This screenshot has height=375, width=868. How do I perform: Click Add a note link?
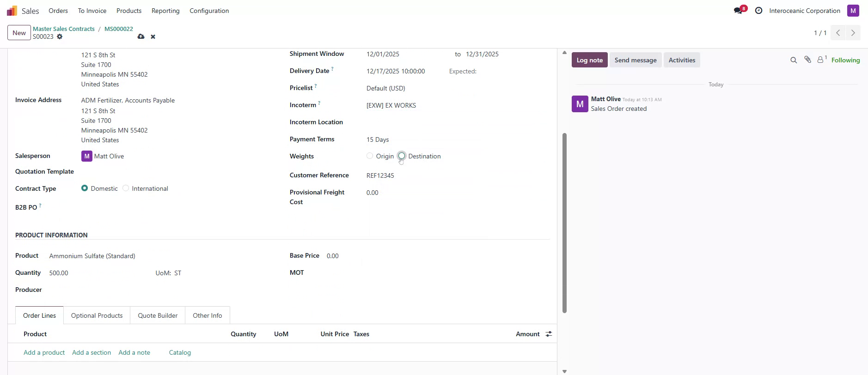[x=134, y=352]
